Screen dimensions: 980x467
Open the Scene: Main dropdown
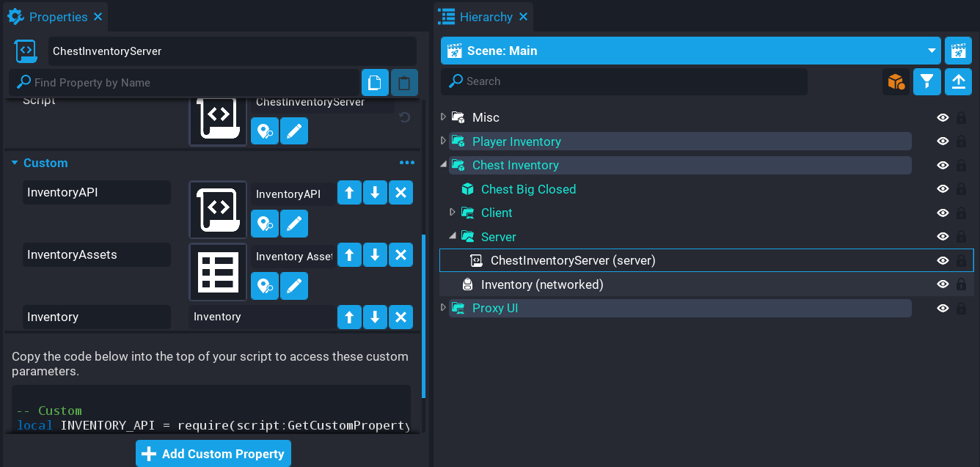click(x=932, y=51)
